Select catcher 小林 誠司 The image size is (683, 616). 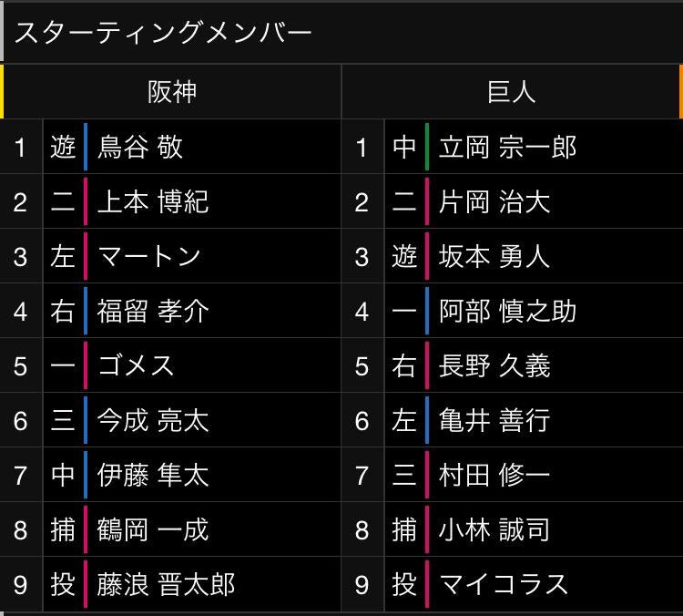click(494, 529)
